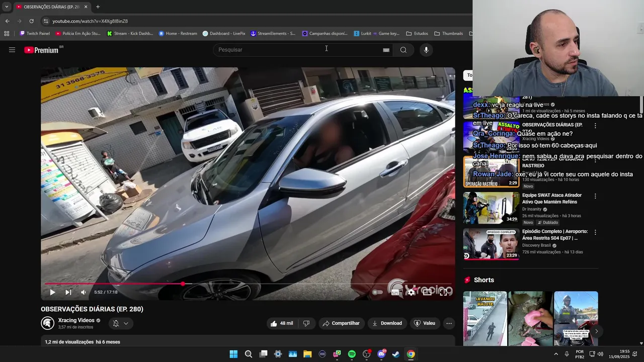Play the video with the play button
Image resolution: width=644 pixels, height=362 pixels.
pyautogui.click(x=52, y=292)
